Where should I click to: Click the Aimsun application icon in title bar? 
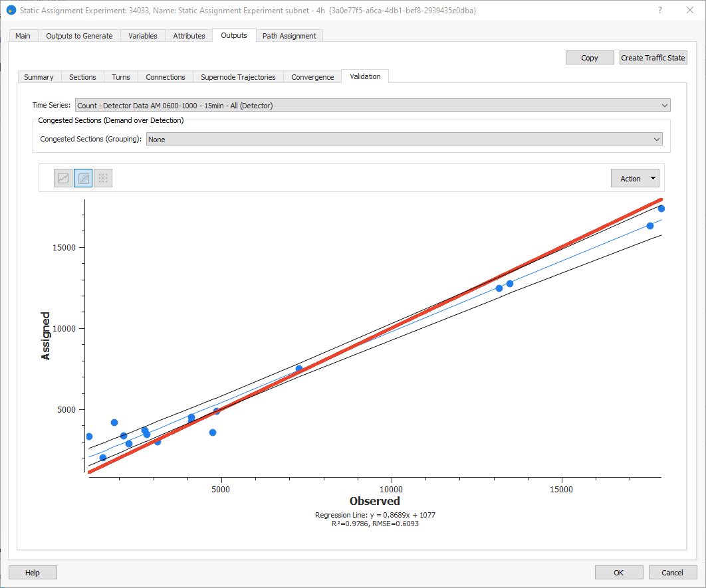point(11,11)
